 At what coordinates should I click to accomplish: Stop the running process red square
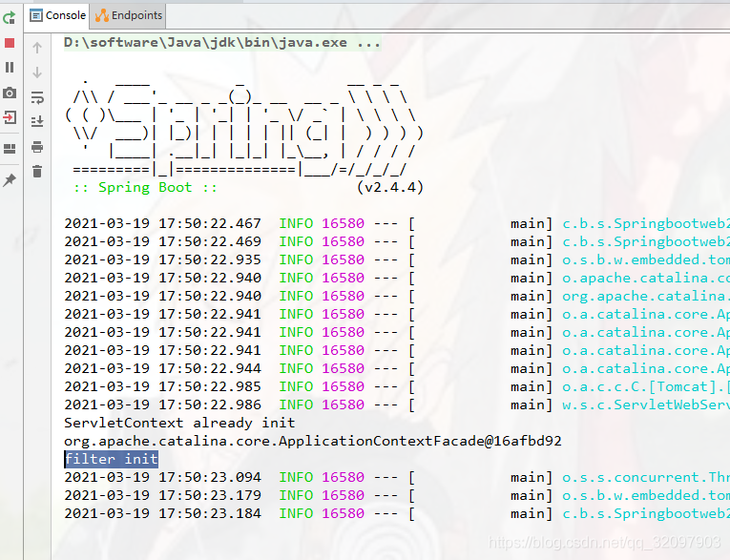10,43
